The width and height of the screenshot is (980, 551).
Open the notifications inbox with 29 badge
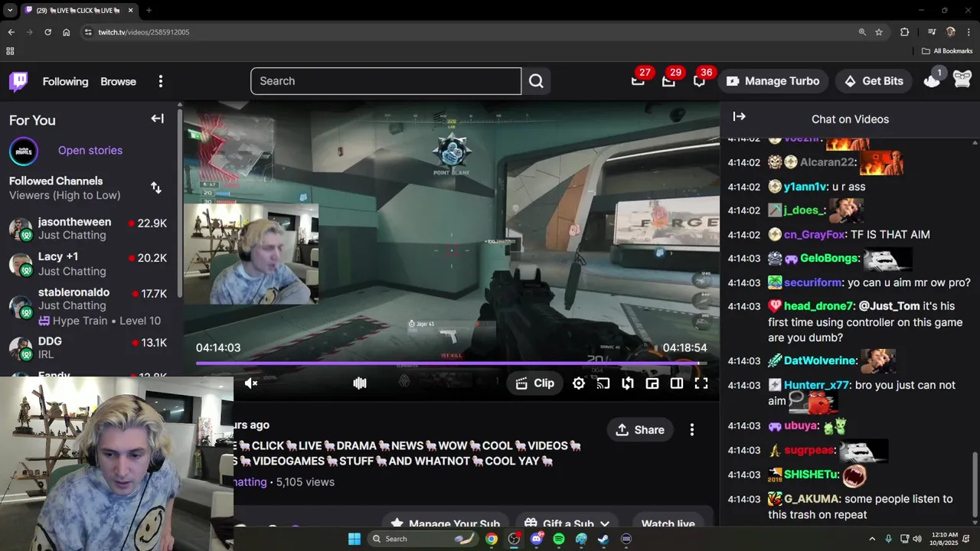(x=668, y=80)
